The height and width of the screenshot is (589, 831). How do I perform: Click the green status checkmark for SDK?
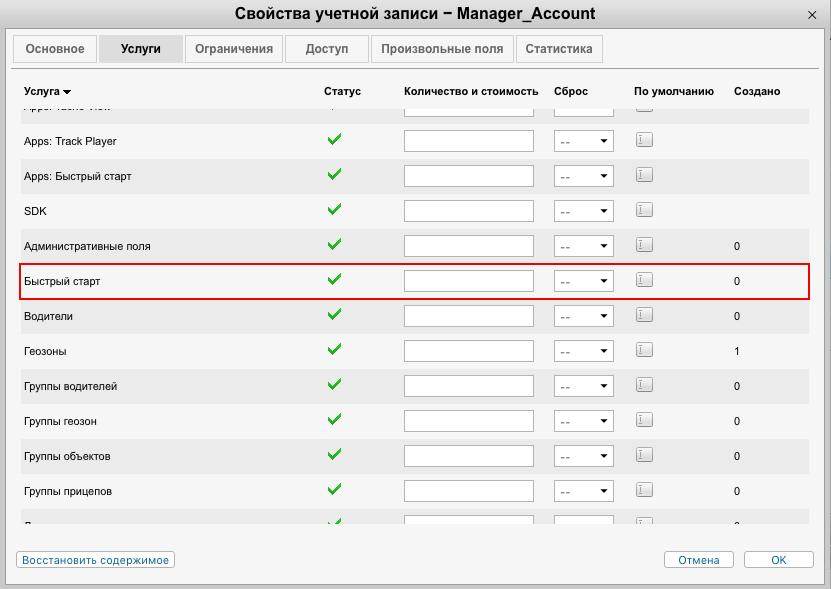[x=335, y=209]
